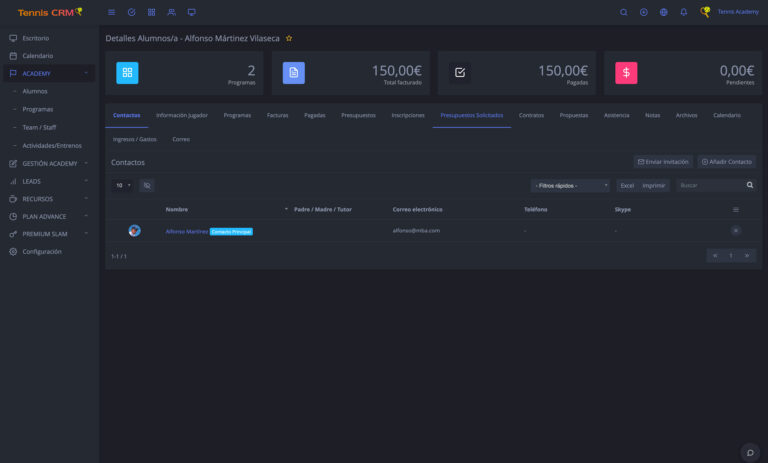Viewport: 768px width, 463px height.
Task: Click the table search magnifier icon
Action: click(x=750, y=185)
